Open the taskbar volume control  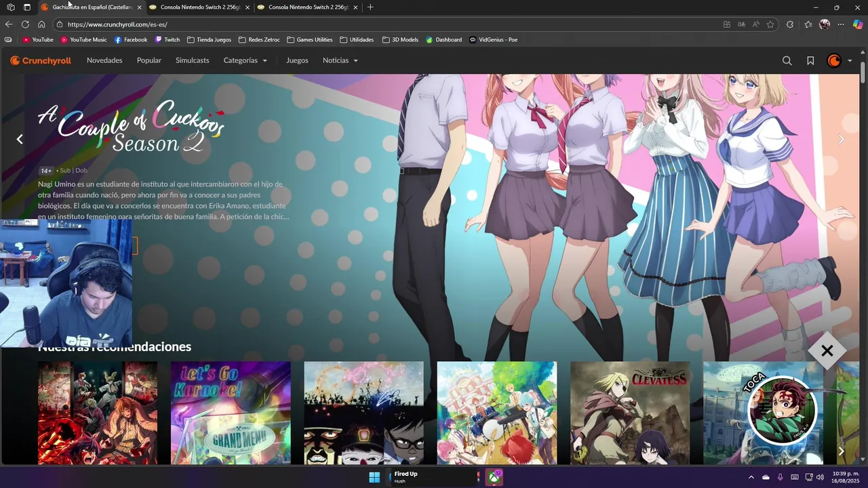[820, 477]
